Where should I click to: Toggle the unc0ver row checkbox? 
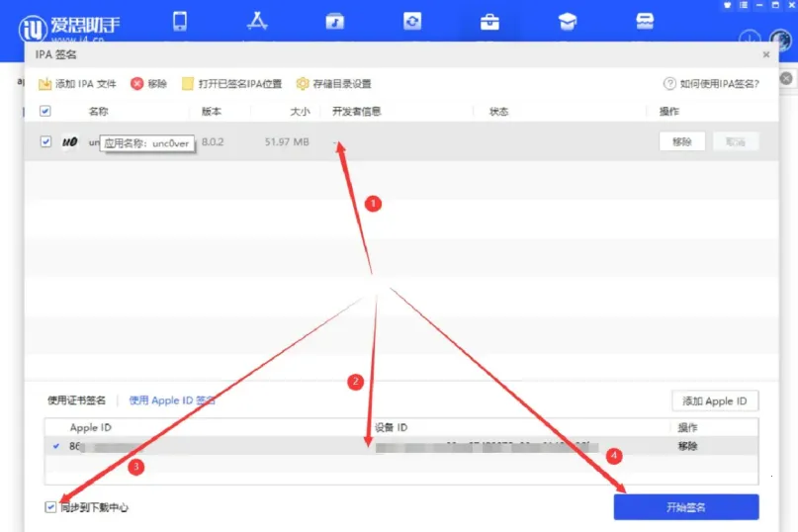[x=45, y=141]
